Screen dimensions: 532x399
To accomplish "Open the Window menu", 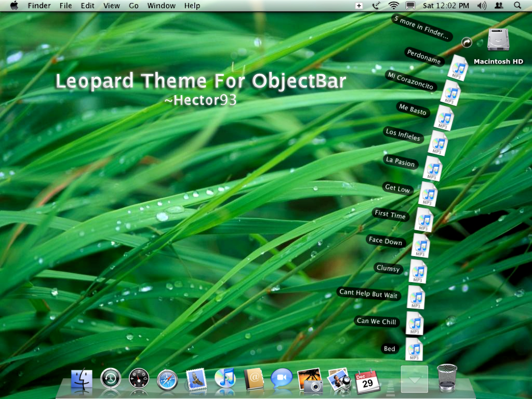I will [x=161, y=6].
